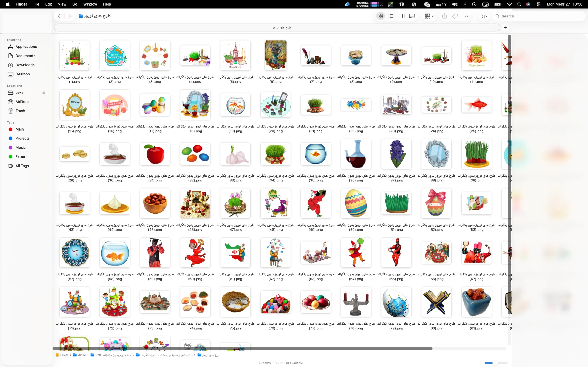588x367 pixels.
Task: Open Downloads in the sidebar
Action: [25, 65]
